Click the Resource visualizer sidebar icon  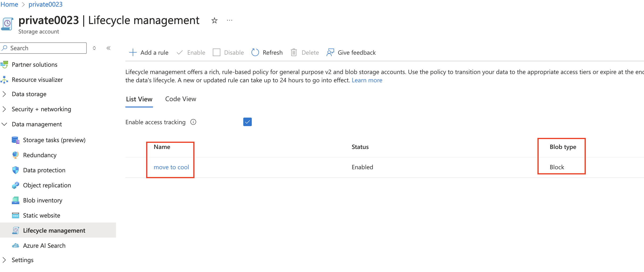tap(4, 79)
